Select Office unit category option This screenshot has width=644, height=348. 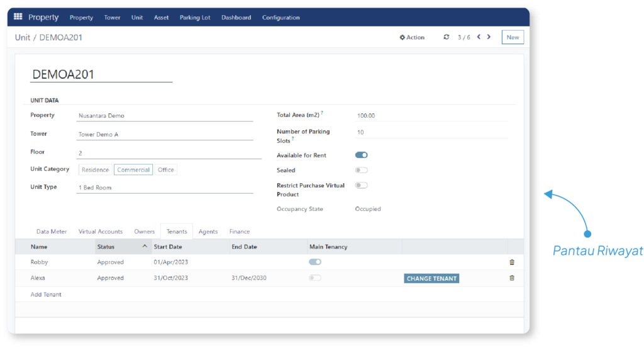(x=166, y=170)
